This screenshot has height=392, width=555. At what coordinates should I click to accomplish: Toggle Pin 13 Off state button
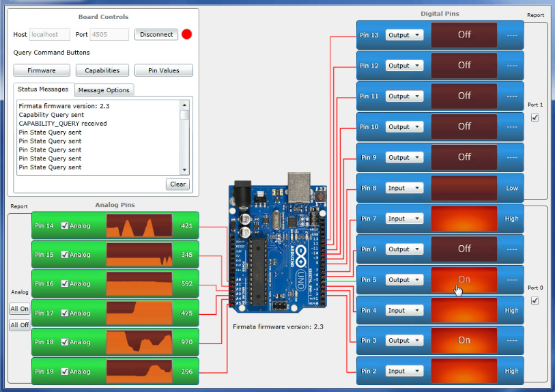pyautogui.click(x=464, y=35)
